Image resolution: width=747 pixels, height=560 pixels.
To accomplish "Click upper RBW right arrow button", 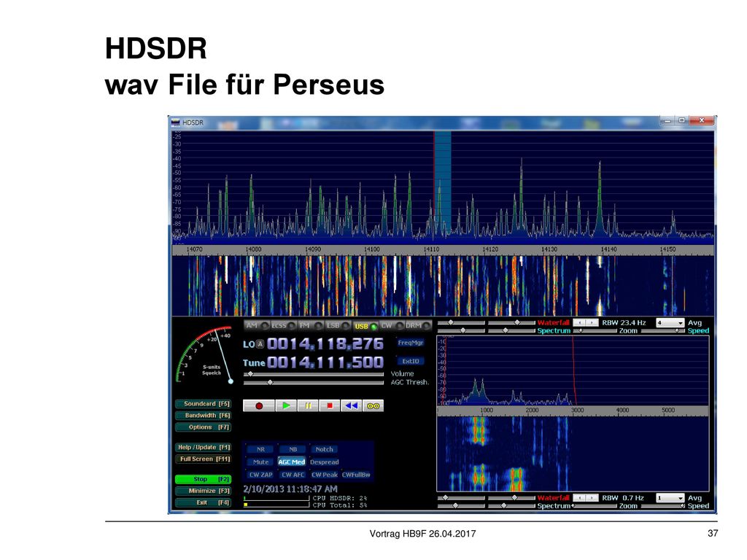I will coord(592,323).
